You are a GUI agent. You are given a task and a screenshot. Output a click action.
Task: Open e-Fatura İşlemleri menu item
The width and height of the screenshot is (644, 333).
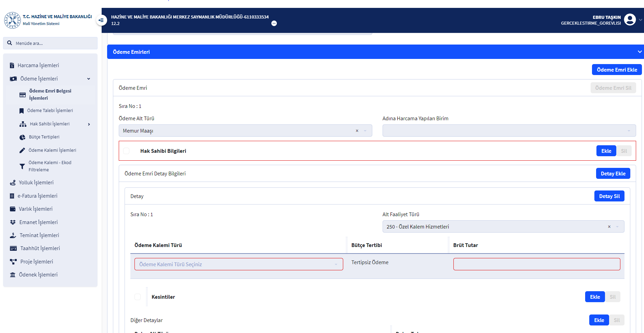(37, 196)
